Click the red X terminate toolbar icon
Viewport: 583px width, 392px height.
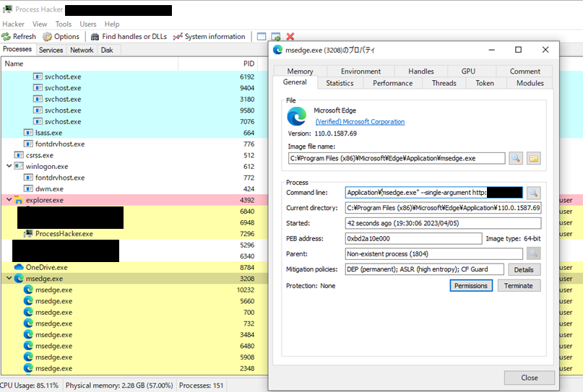coord(290,37)
